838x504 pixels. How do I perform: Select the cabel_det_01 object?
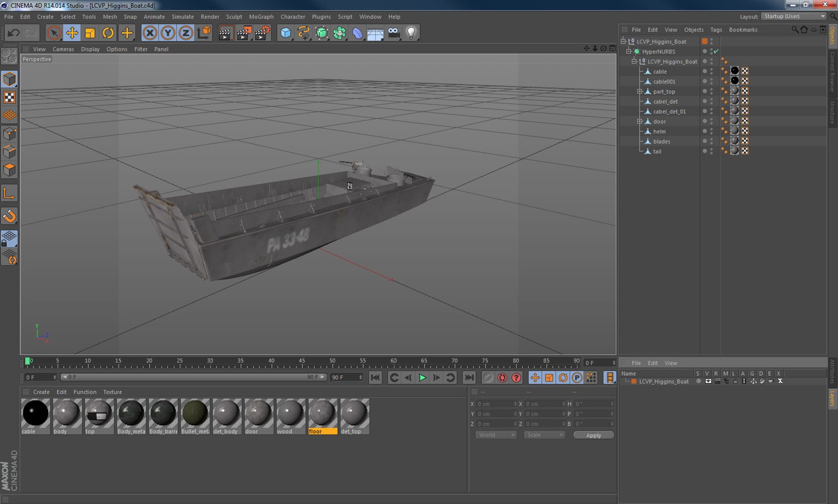670,112
